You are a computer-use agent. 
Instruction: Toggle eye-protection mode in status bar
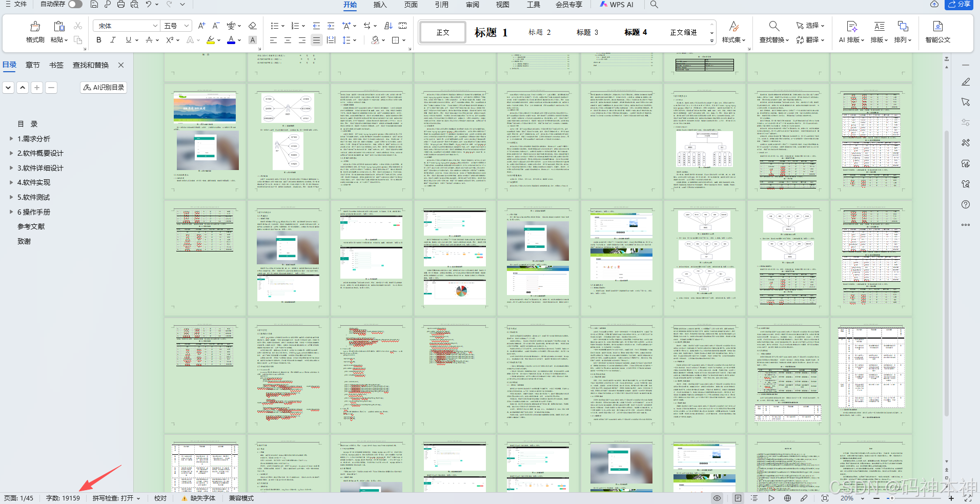[x=717, y=498]
